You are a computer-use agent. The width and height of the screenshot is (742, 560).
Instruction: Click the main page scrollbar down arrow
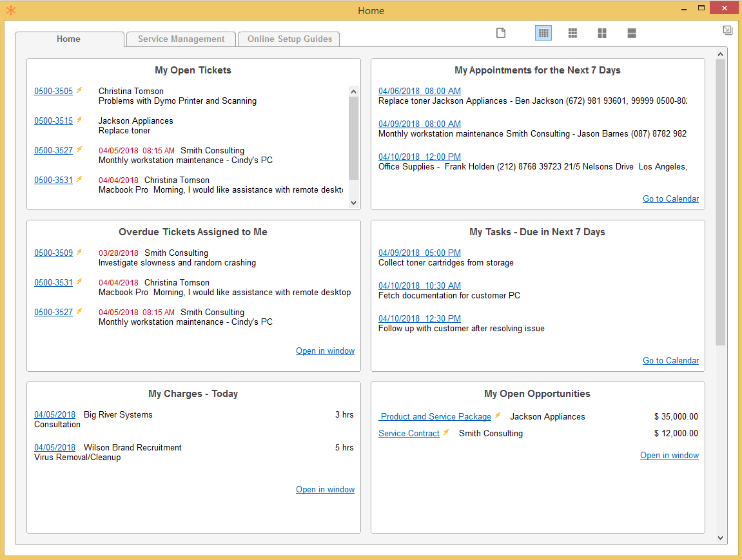(720, 538)
